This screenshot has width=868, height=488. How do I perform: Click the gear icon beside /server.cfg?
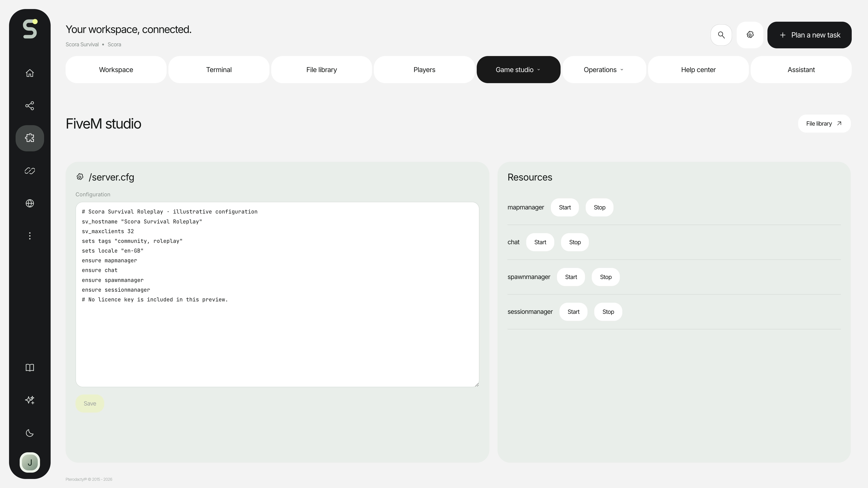80,177
